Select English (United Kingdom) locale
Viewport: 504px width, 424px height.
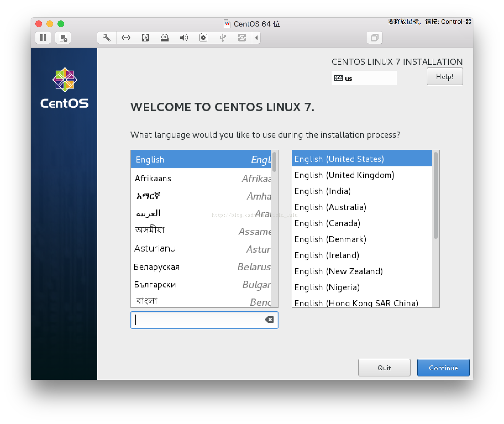point(344,175)
